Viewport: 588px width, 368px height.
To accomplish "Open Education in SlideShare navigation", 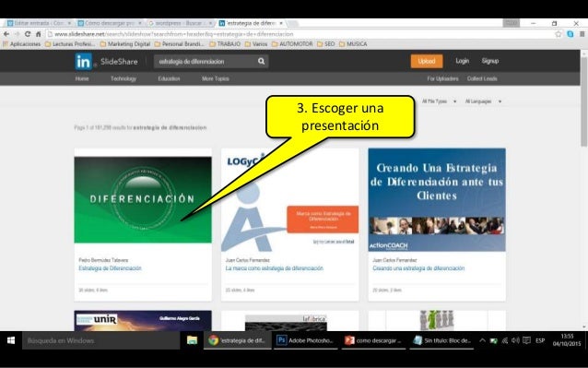I will pos(169,78).
